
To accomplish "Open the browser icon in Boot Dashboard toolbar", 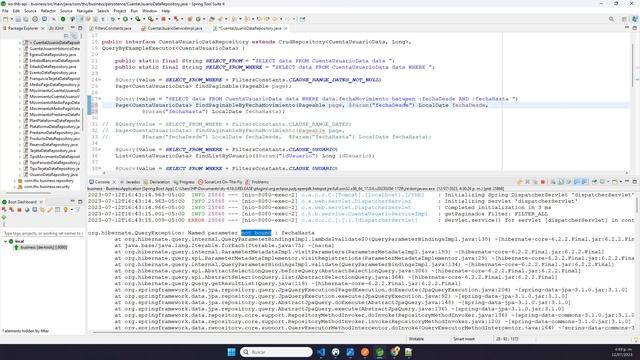I will point(27,209).
